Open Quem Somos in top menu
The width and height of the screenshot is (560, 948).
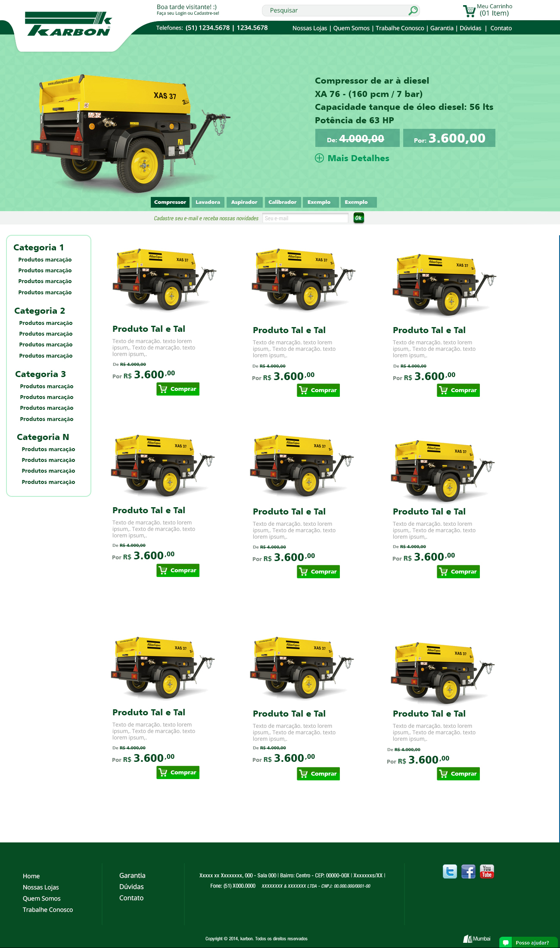pyautogui.click(x=351, y=28)
